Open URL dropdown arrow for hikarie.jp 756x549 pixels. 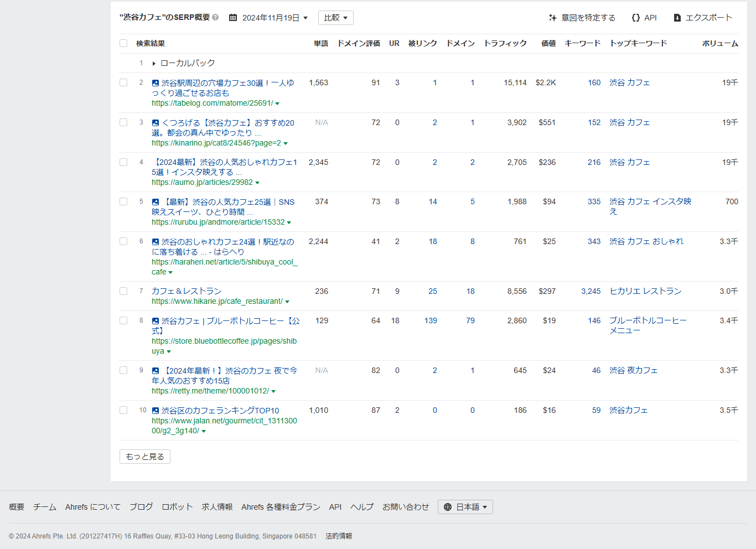287,302
